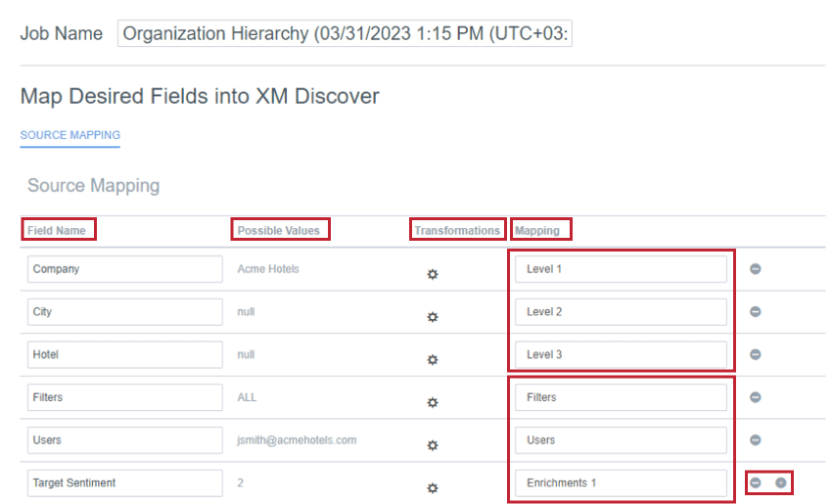Remove the Hotel field row

(x=755, y=354)
